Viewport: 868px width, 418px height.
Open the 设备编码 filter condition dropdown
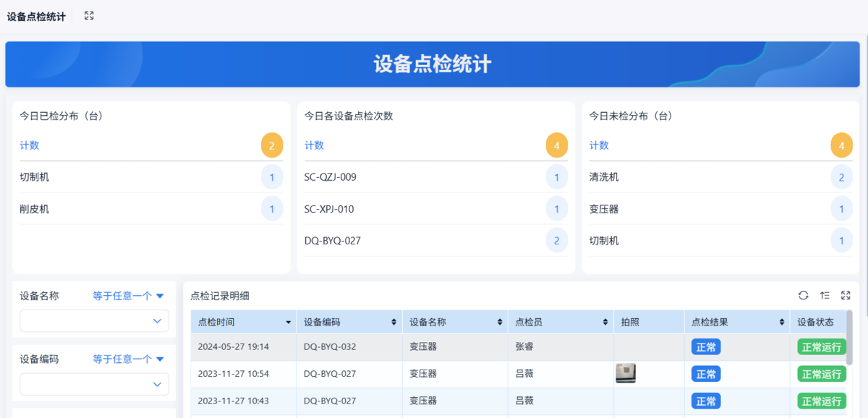pos(129,359)
